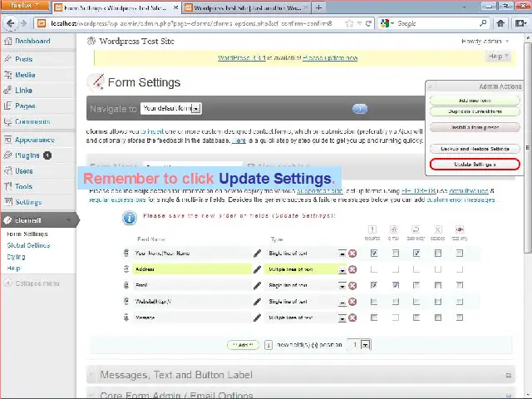The image size is (532, 399).
Task: Delete the Your Name field with the red X
Action: [352, 254]
